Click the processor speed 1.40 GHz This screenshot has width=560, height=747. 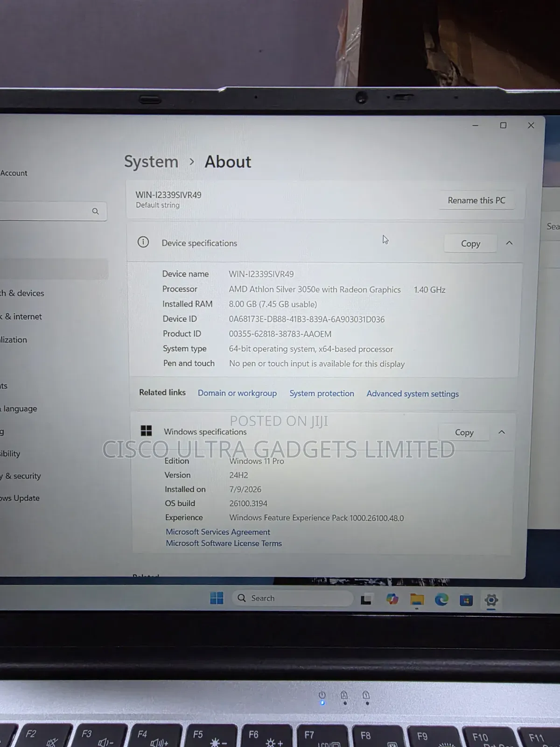click(429, 289)
